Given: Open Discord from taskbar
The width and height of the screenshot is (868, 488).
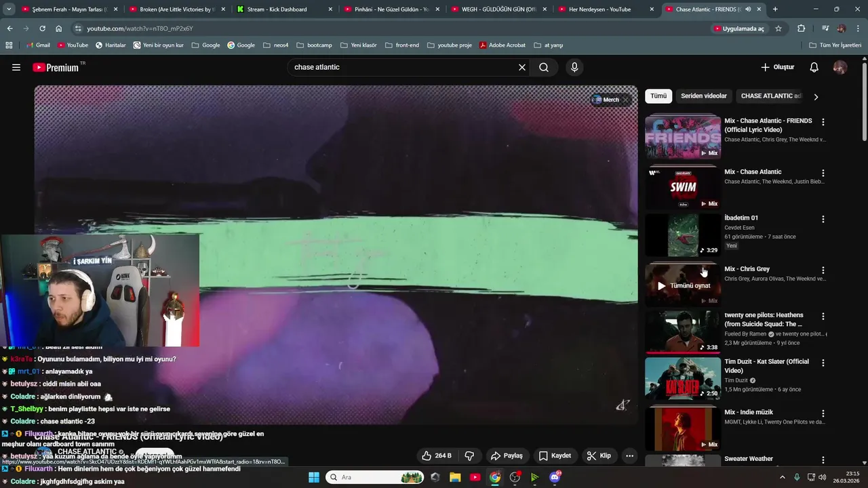Looking at the screenshot, I should pyautogui.click(x=555, y=477).
